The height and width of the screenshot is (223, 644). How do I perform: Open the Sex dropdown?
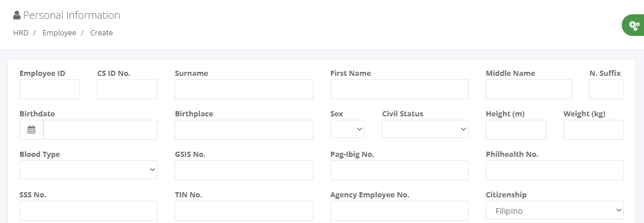tap(348, 129)
